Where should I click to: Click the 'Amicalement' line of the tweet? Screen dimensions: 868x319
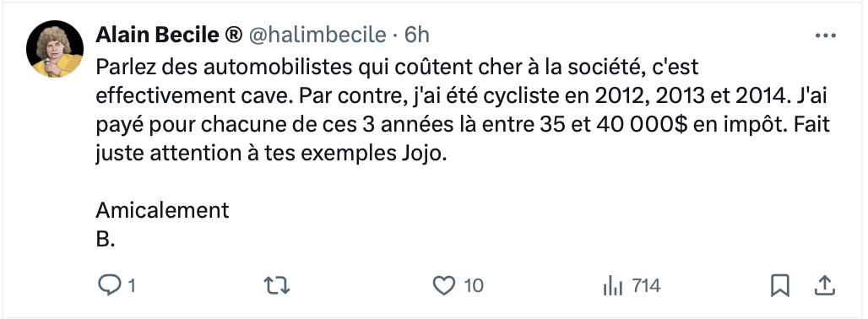click(162, 210)
